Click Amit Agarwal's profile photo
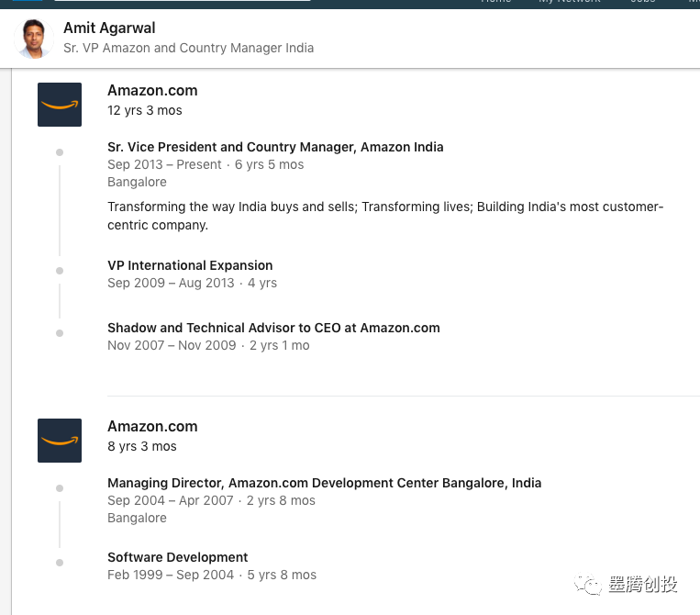This screenshot has width=700, height=615. pyautogui.click(x=35, y=39)
